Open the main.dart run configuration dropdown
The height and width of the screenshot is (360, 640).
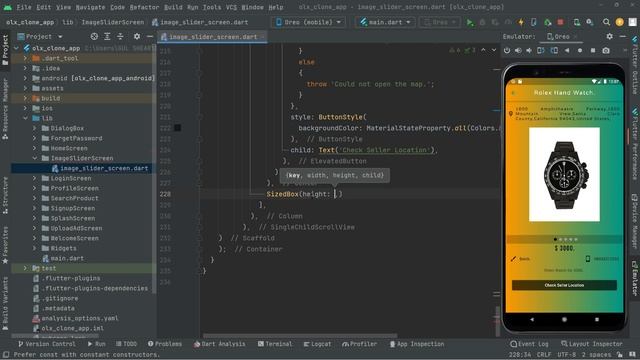385,22
